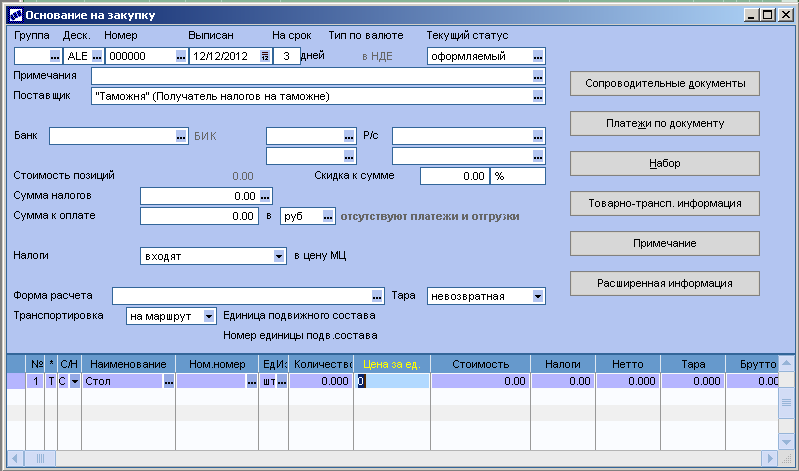Image resolution: width=799 pixels, height=471 pixels.
Task: Click Стоимость cell 0.00 in row 1
Action: coord(481,381)
